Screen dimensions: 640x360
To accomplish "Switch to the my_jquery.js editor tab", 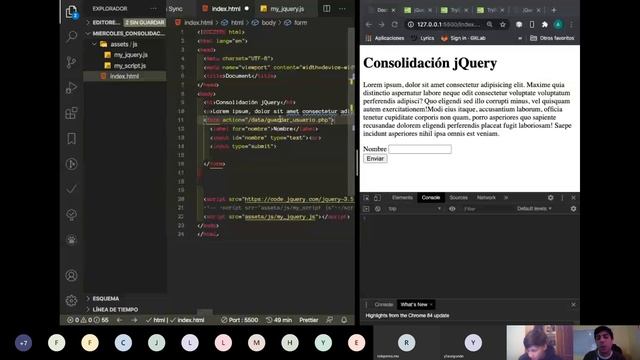I will point(287,9).
